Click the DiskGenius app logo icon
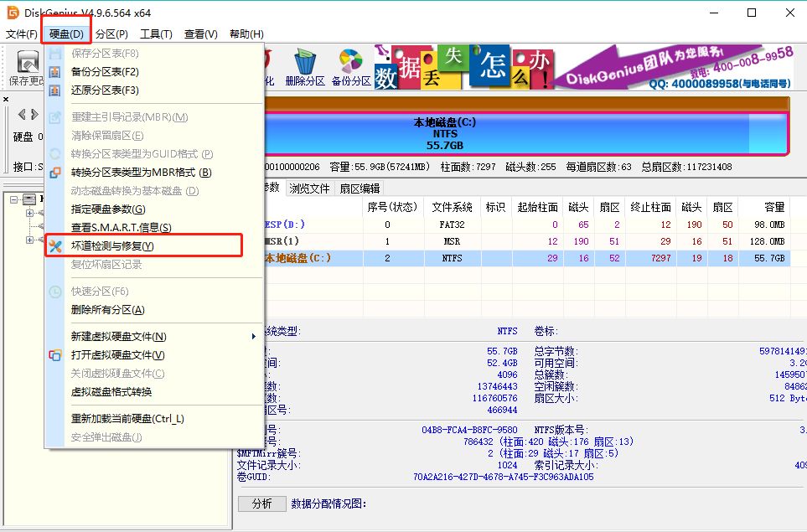Image resolution: width=807 pixels, height=532 pixels. 13,12
